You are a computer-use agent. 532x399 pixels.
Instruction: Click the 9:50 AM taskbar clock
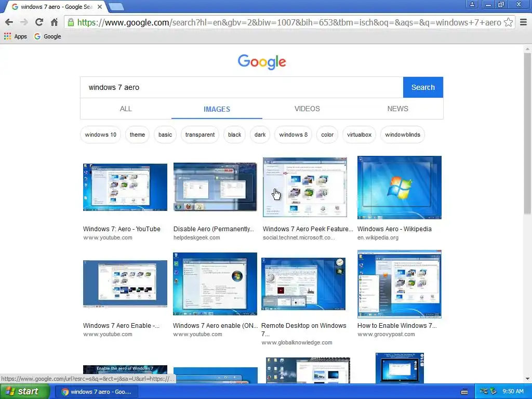(x=513, y=392)
